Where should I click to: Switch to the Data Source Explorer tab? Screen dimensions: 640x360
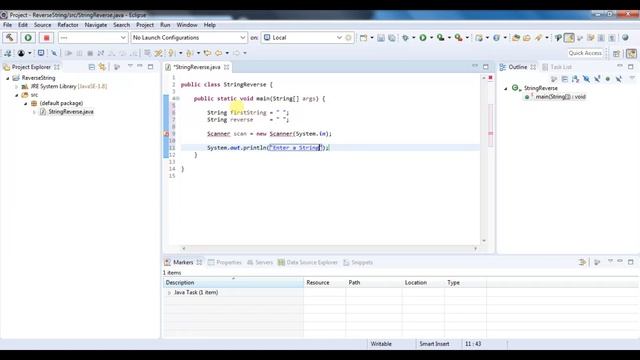pyautogui.click(x=308, y=262)
